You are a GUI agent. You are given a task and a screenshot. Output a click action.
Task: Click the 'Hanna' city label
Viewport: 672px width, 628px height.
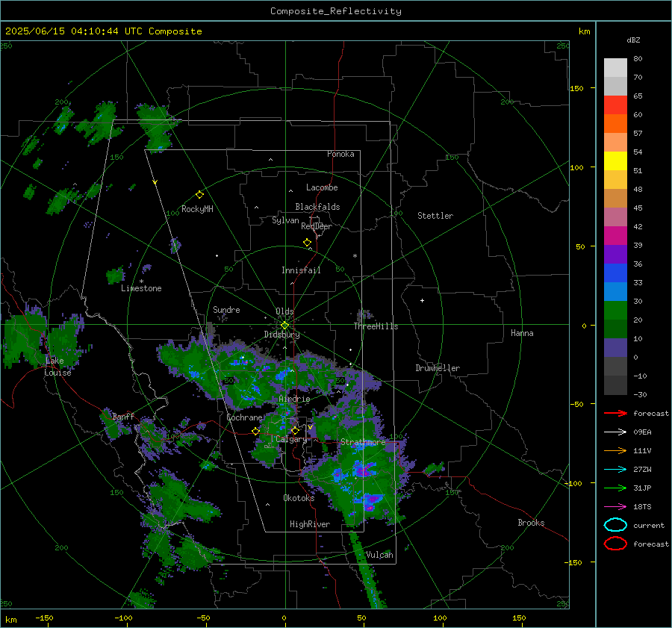[x=522, y=333]
